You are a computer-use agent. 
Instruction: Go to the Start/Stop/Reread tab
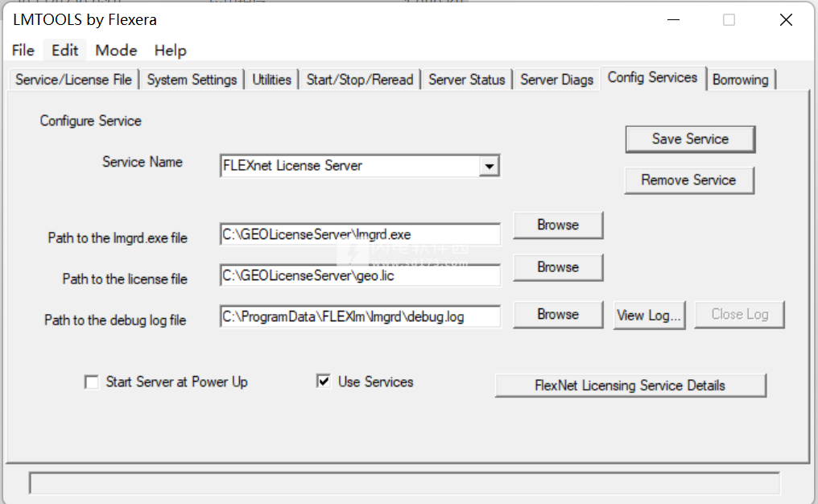click(360, 80)
